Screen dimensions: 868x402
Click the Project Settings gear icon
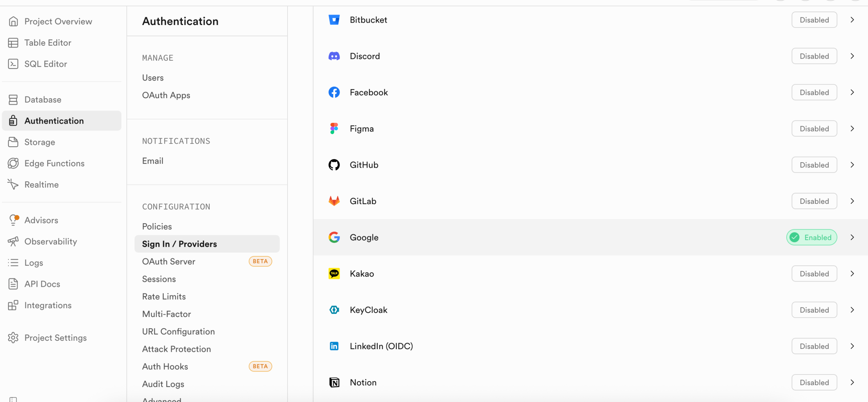(x=13, y=338)
